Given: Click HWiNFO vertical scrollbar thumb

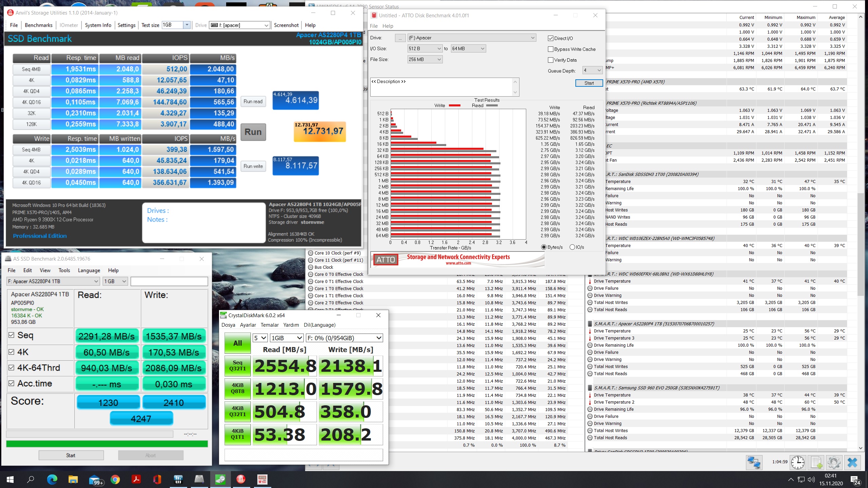Looking at the screenshot, I should coord(861,244).
